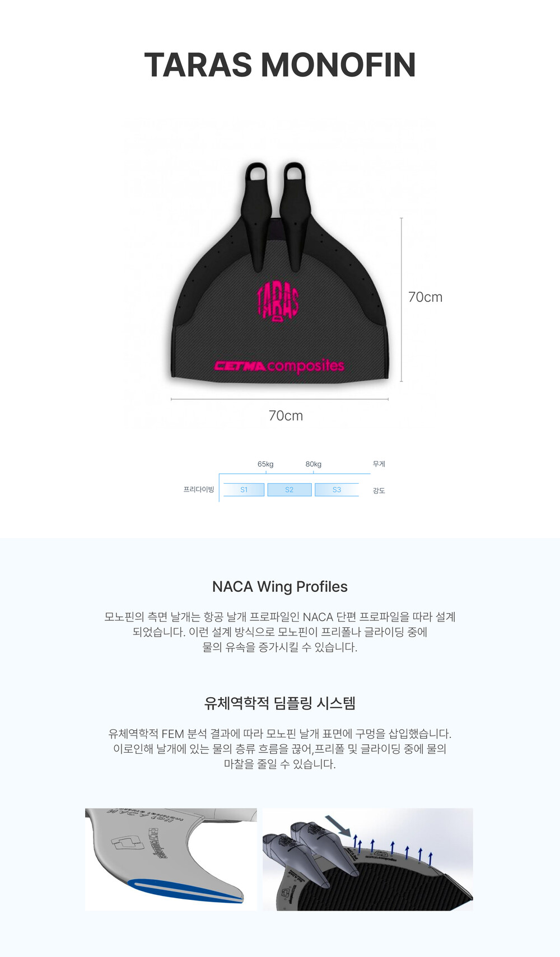Click the gray arrow in dimpling diagram
Image resolution: width=560 pixels, height=957 pixels.
(338, 825)
